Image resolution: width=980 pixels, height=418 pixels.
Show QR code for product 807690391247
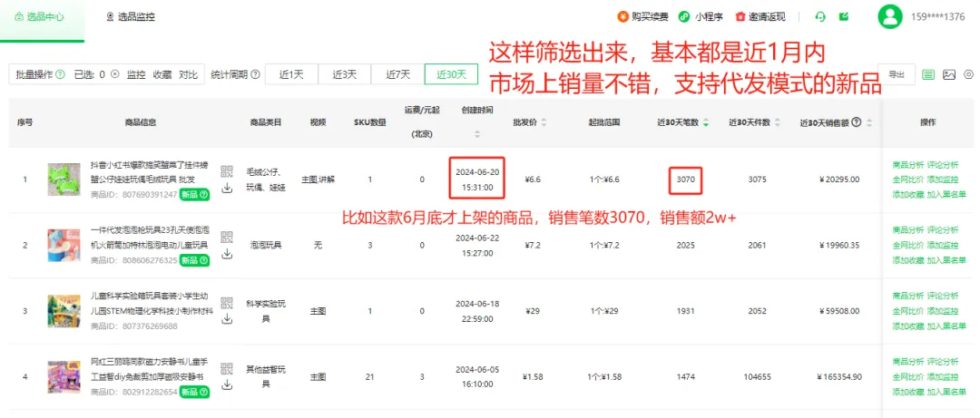click(227, 171)
